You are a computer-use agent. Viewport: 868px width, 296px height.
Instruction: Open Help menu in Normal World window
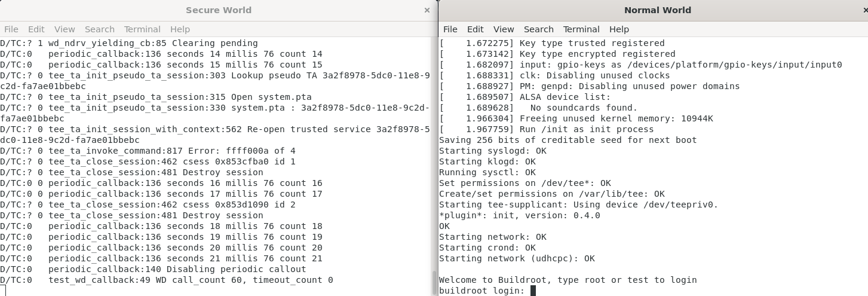click(619, 29)
